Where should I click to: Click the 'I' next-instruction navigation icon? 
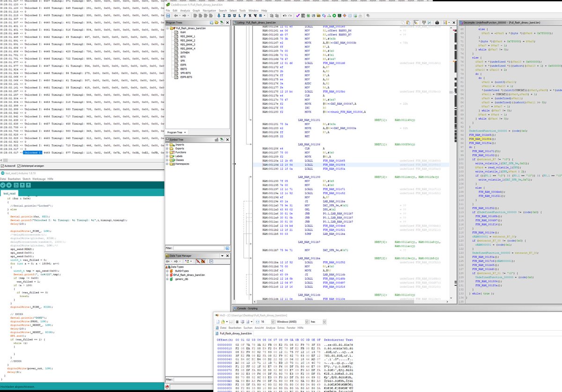tap(224, 15)
